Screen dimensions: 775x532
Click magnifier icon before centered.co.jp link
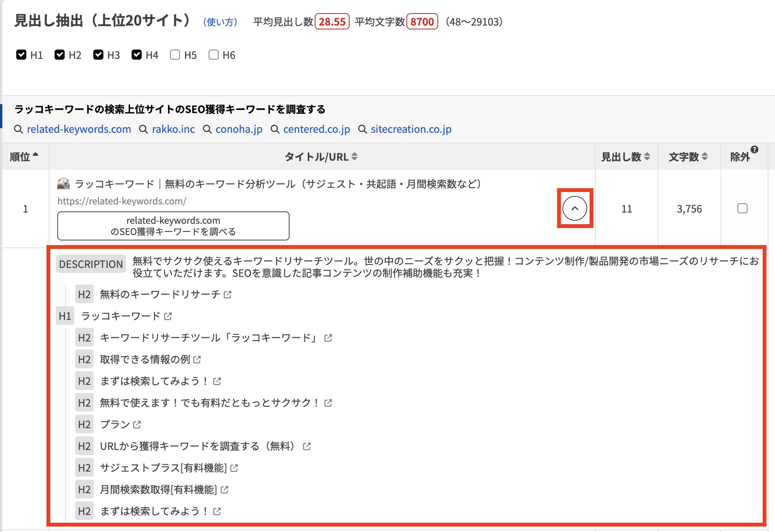(x=275, y=129)
